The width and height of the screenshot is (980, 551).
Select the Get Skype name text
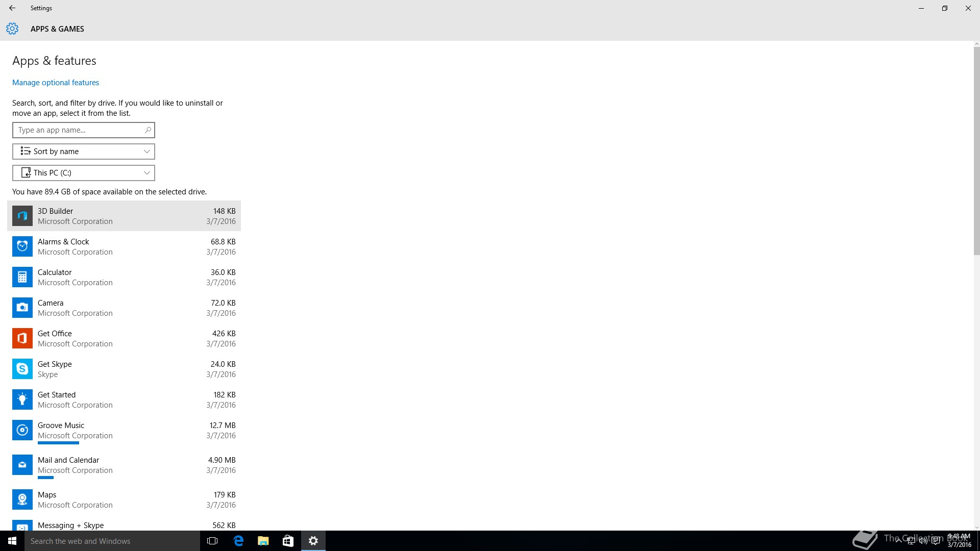click(x=55, y=364)
